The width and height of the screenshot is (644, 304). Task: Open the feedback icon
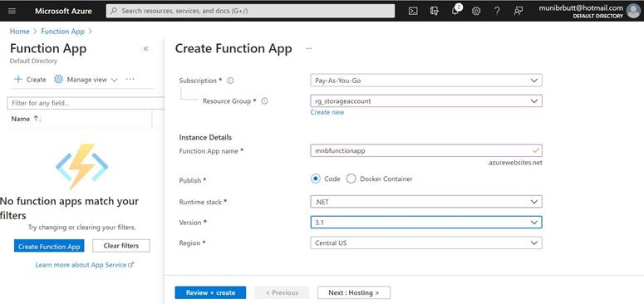(518, 11)
